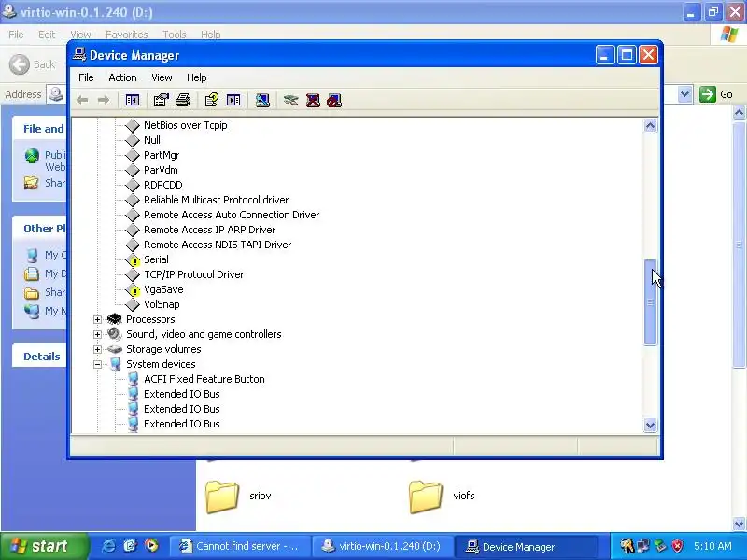Click the warning icon beside Serial

point(133,260)
